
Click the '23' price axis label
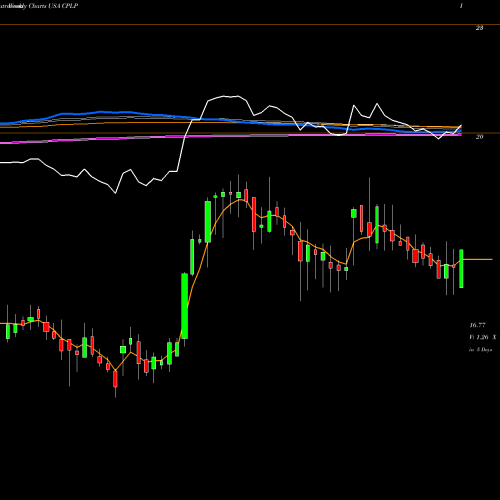(479, 28)
